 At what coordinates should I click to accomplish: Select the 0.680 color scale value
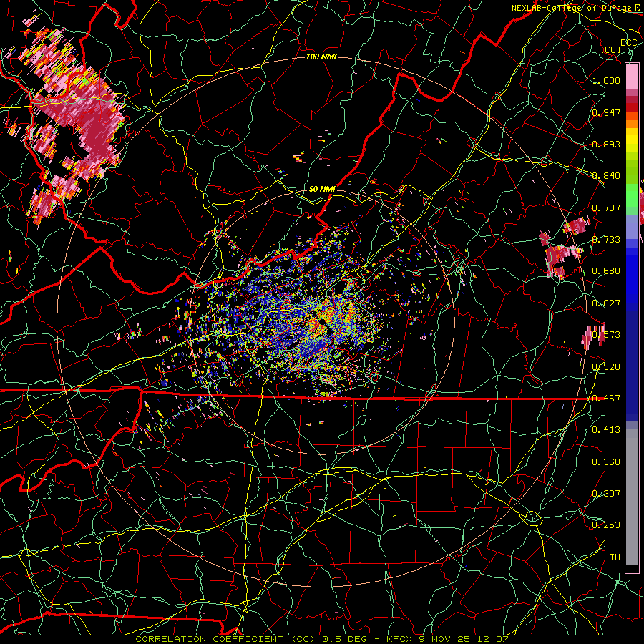coord(606,271)
